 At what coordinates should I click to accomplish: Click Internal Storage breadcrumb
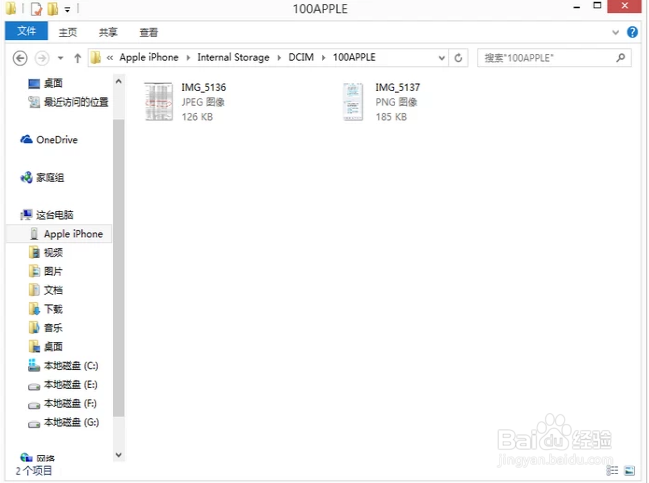[x=233, y=57]
